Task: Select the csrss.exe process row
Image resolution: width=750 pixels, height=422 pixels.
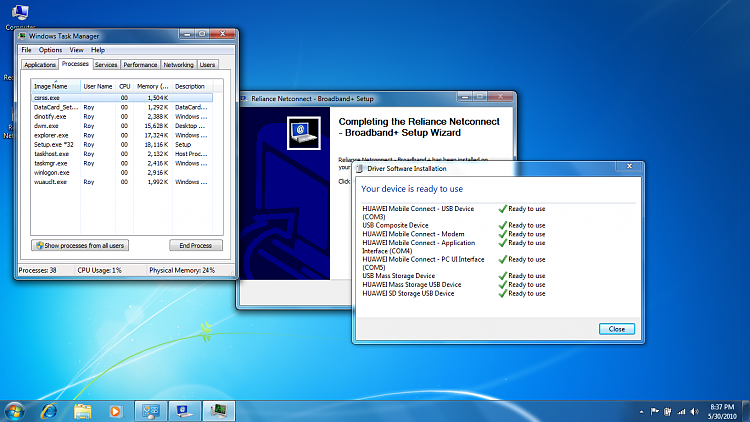Action: point(122,98)
